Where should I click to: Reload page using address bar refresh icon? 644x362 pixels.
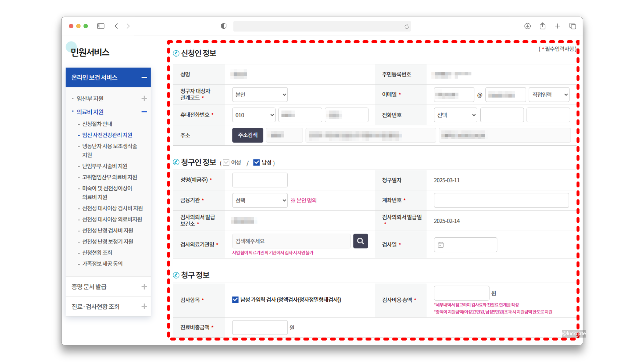[407, 26]
